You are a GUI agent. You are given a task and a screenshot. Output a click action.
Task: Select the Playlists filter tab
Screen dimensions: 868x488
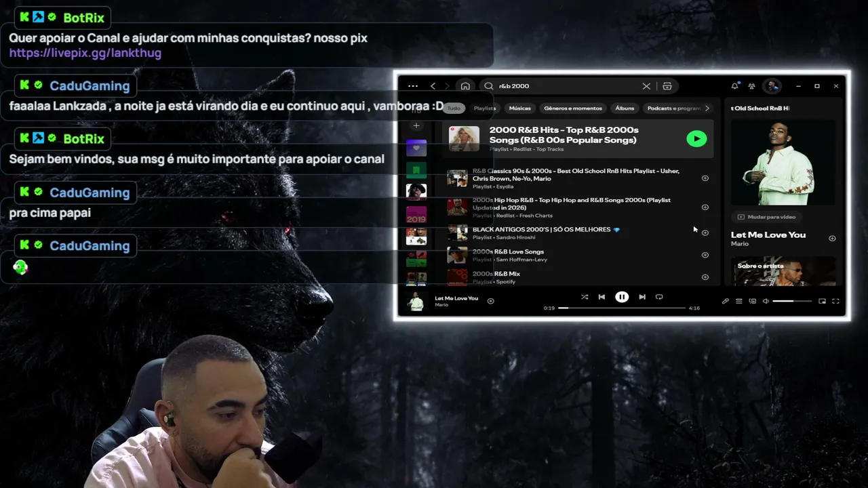coord(485,108)
